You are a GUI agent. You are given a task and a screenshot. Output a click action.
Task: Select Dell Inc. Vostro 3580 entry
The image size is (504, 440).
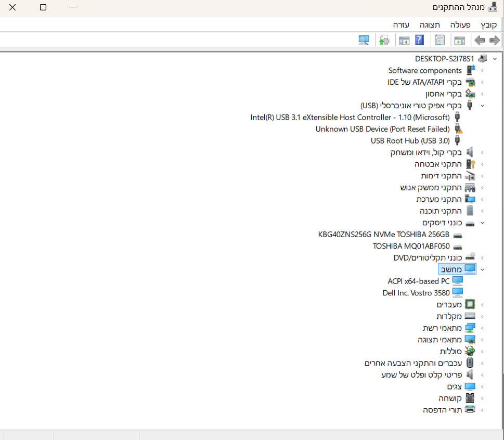[x=416, y=293]
